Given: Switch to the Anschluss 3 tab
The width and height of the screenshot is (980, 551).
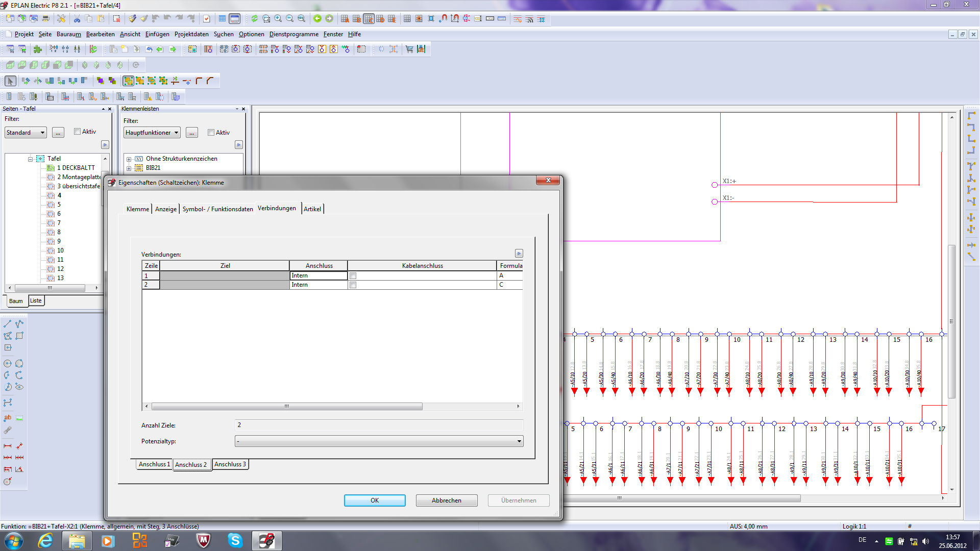Looking at the screenshot, I should tap(230, 464).
